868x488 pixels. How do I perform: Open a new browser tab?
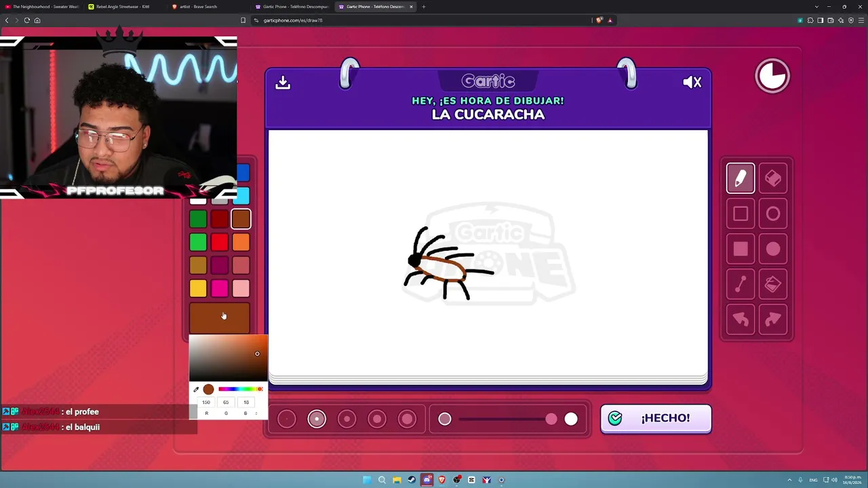point(424,7)
